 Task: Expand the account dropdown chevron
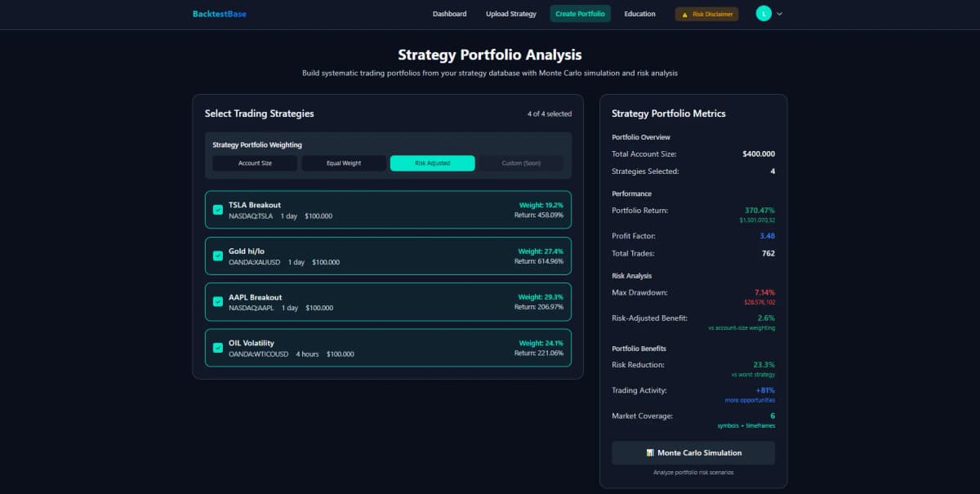point(781,14)
